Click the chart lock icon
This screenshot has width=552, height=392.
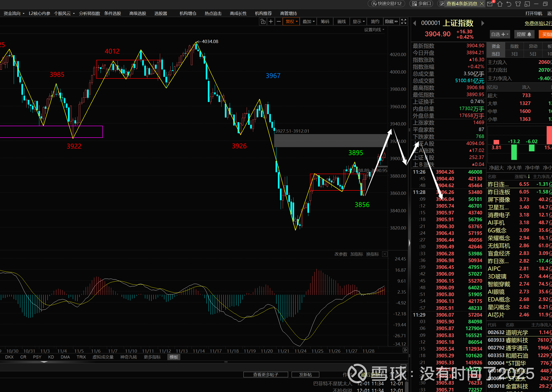[263, 21]
